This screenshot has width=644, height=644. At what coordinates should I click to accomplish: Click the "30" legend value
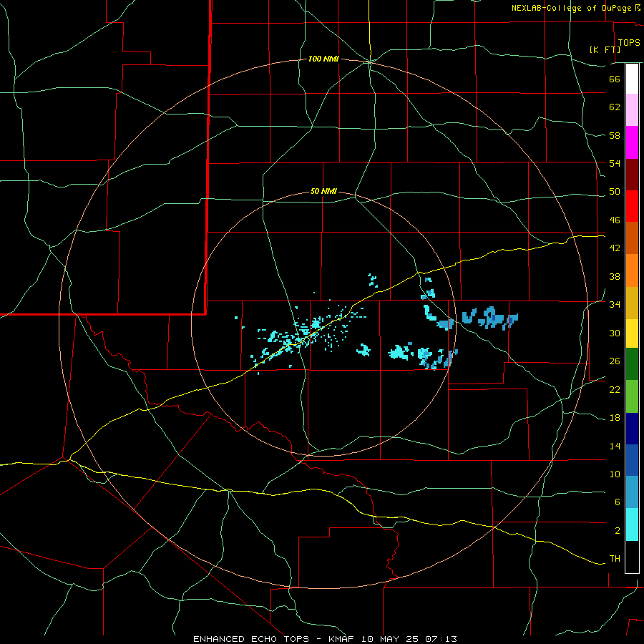(x=615, y=333)
